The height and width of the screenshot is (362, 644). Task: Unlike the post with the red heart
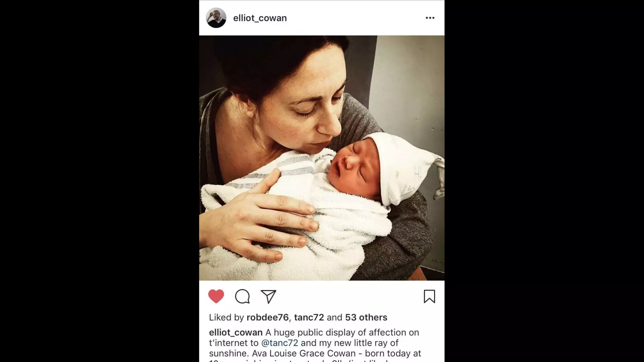click(216, 296)
